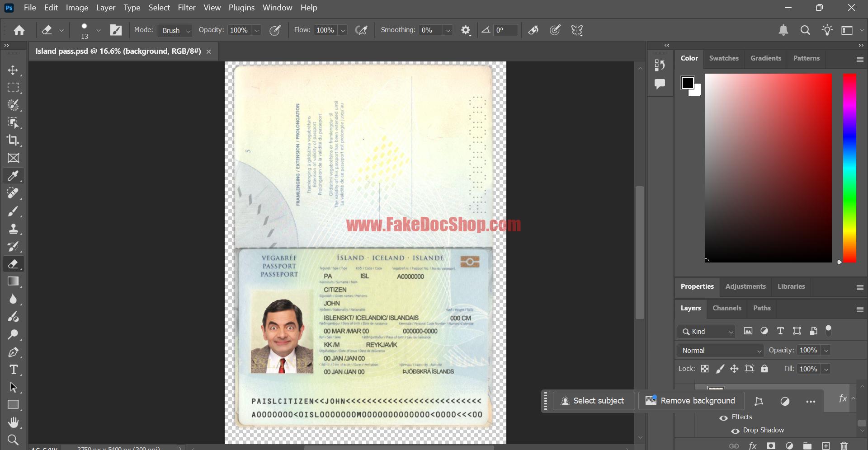Image resolution: width=868 pixels, height=450 pixels.
Task: Select the Frame tool
Action: pos(13,158)
